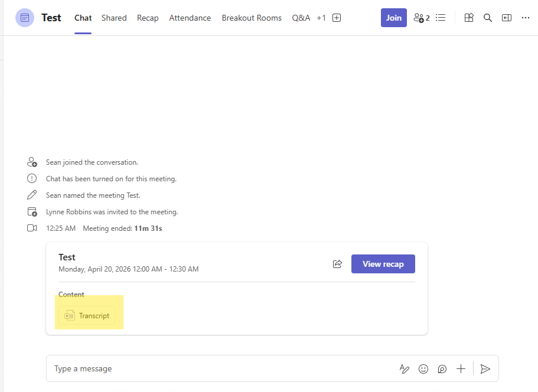
Task: Open the message formatting options icon
Action: click(405, 369)
